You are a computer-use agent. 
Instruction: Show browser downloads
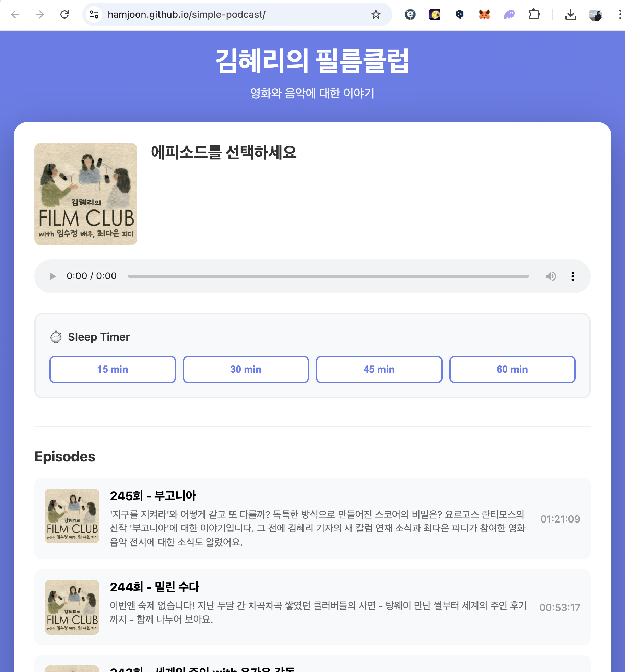click(x=571, y=14)
